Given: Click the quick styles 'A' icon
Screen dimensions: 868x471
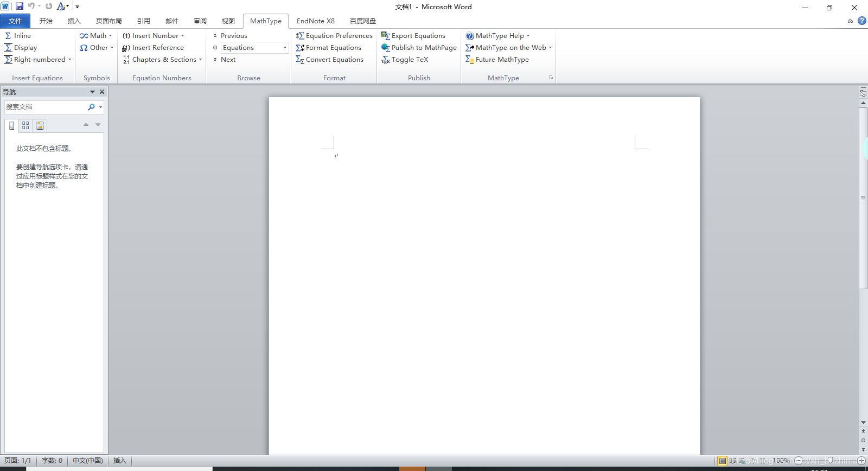Looking at the screenshot, I should click(61, 6).
